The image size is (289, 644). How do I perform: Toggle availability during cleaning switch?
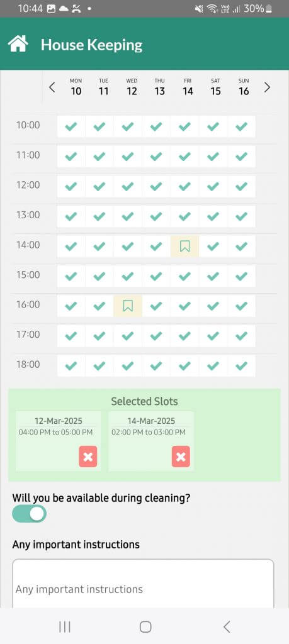[x=29, y=514]
